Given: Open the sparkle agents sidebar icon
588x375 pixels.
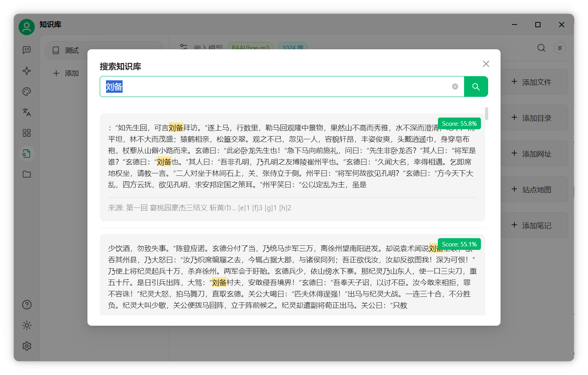Looking at the screenshot, I should (27, 71).
